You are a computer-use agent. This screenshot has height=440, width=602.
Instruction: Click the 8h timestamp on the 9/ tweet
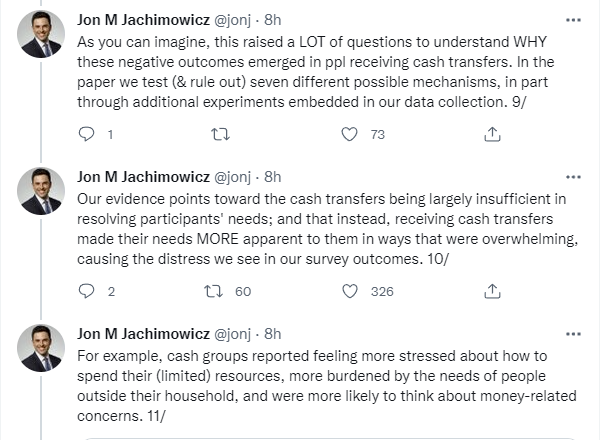click(x=271, y=19)
